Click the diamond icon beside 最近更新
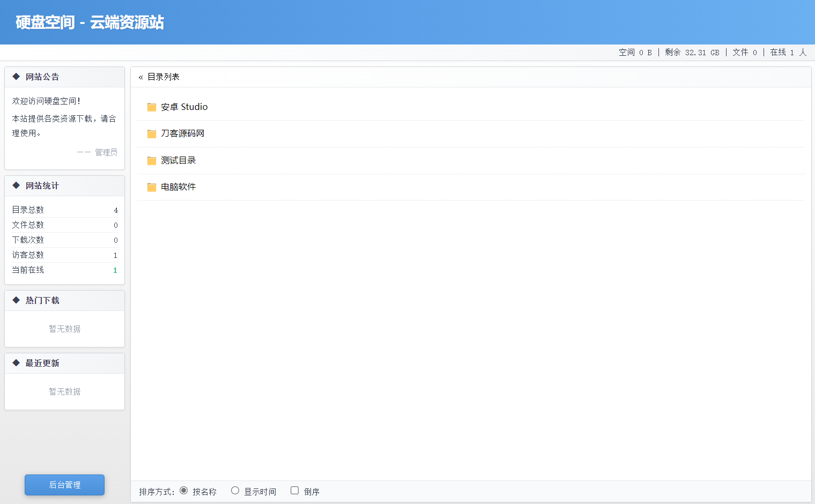Image resolution: width=815 pixels, height=504 pixels. [x=15, y=363]
